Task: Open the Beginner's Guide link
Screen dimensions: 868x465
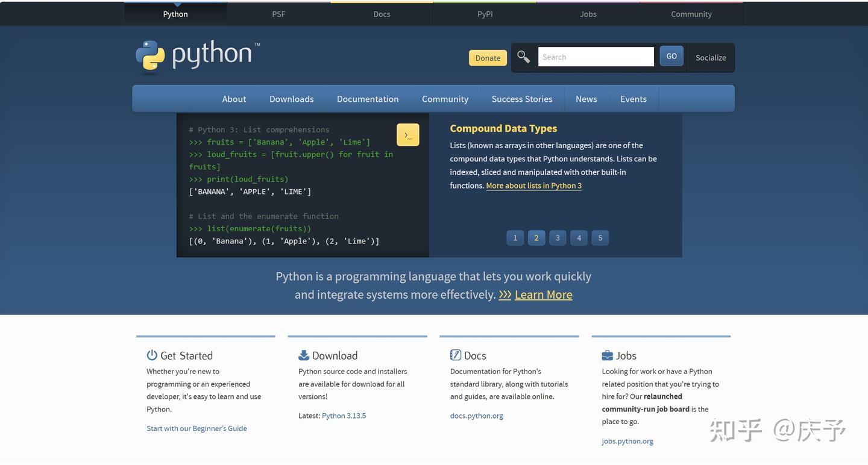Action: pyautogui.click(x=197, y=428)
